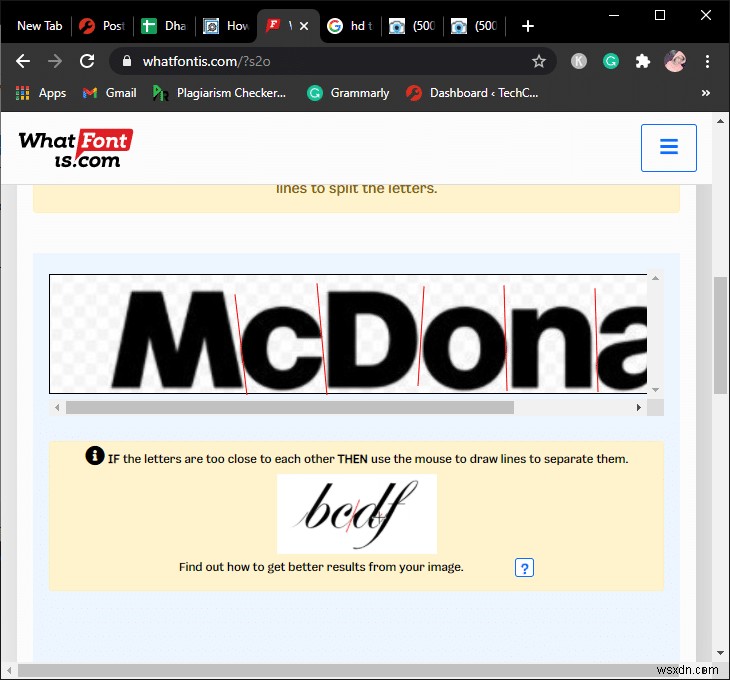Switch to the second (500 tab
The height and width of the screenshot is (680, 730).
coord(474,26)
